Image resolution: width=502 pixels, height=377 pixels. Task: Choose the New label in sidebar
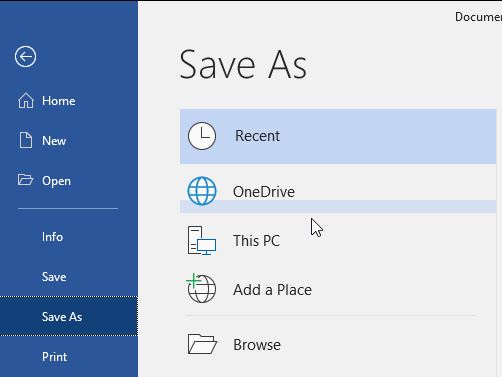54,141
